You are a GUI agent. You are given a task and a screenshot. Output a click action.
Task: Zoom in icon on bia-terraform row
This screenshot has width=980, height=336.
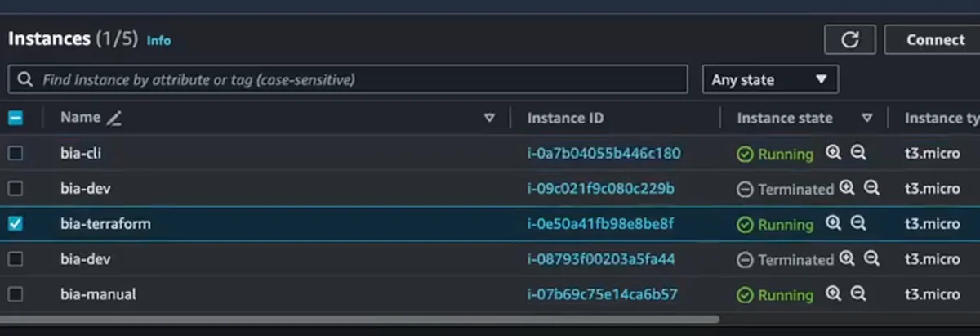[x=833, y=223]
